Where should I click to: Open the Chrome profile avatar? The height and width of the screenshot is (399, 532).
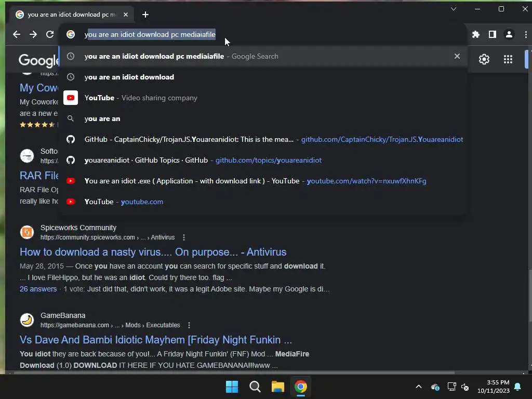(x=509, y=34)
